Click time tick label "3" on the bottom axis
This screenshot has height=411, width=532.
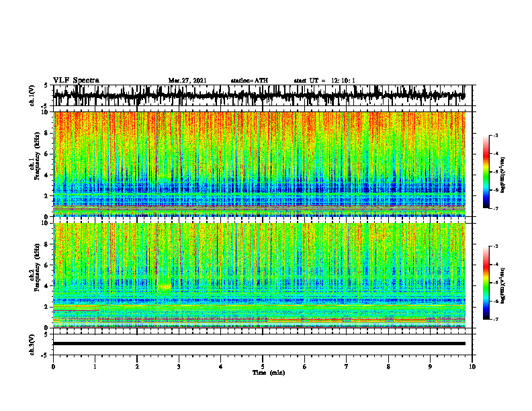(x=179, y=367)
